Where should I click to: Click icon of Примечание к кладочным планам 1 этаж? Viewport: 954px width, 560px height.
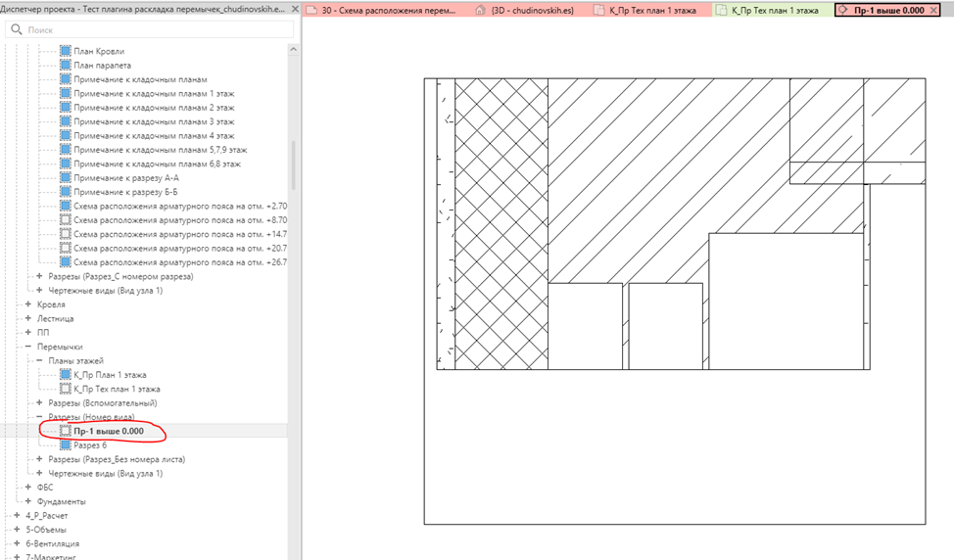coord(65,93)
